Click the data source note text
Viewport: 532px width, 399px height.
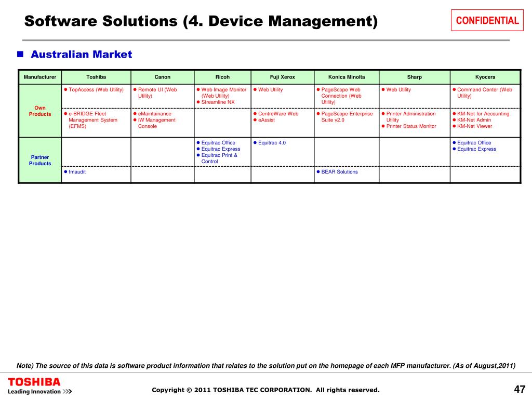pos(266,366)
